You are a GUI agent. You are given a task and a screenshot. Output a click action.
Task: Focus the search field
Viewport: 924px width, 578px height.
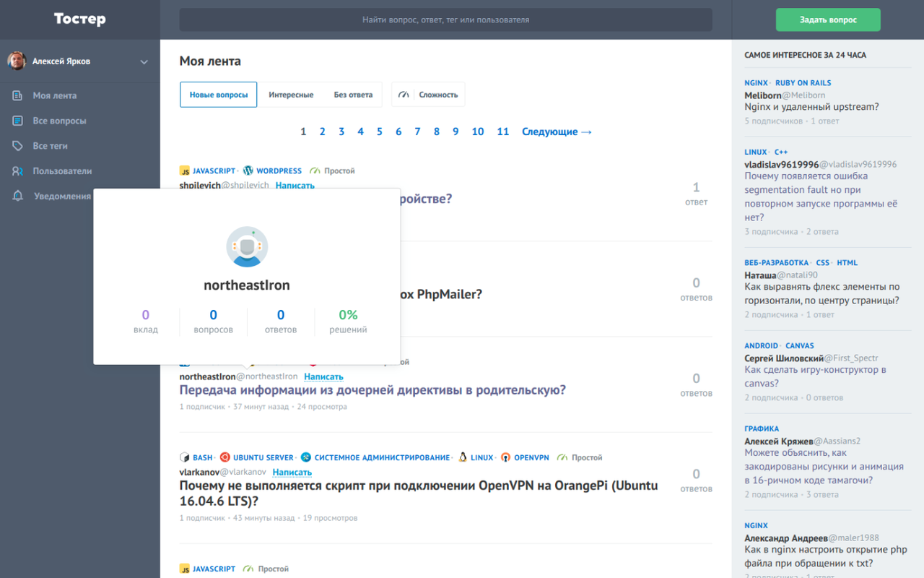pos(445,20)
